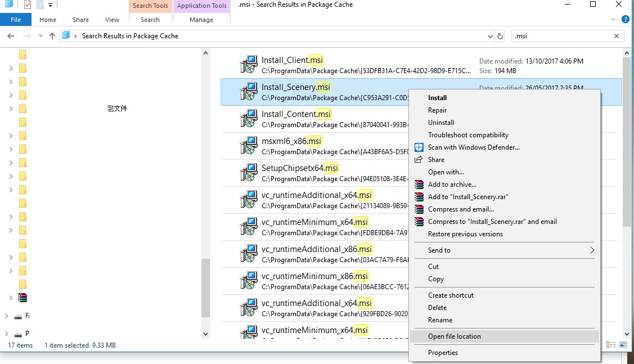Clear the .msi search box with X

(x=617, y=36)
